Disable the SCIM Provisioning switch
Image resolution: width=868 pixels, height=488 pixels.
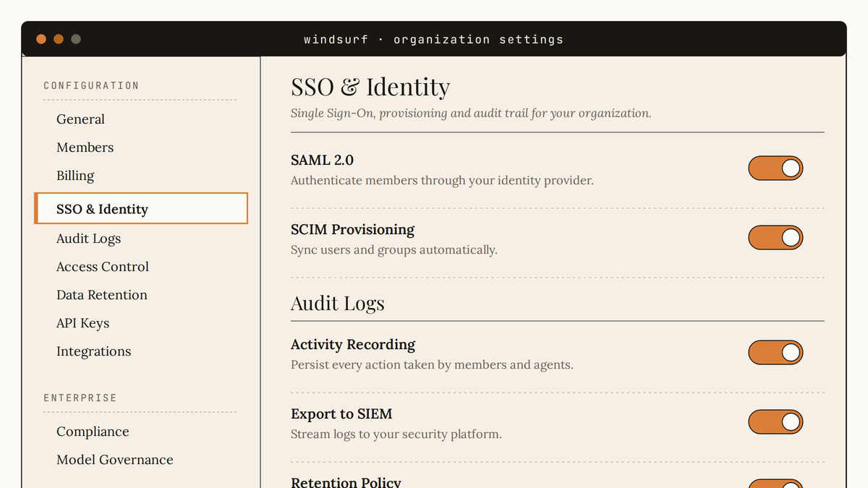[775, 237]
